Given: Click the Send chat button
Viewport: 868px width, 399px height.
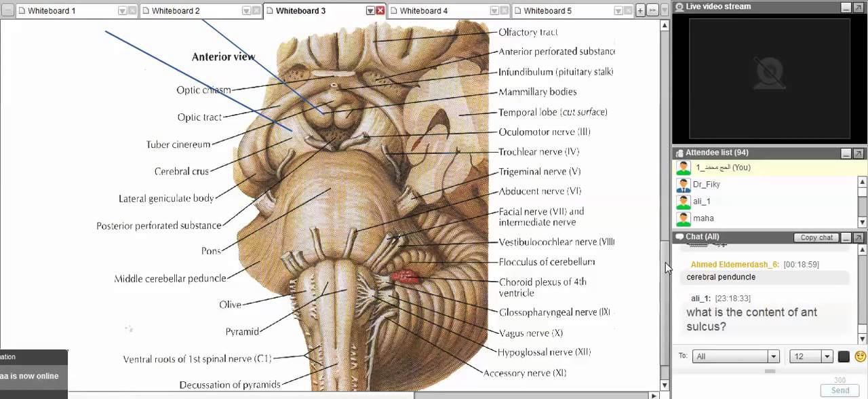Looking at the screenshot, I should pos(840,390).
